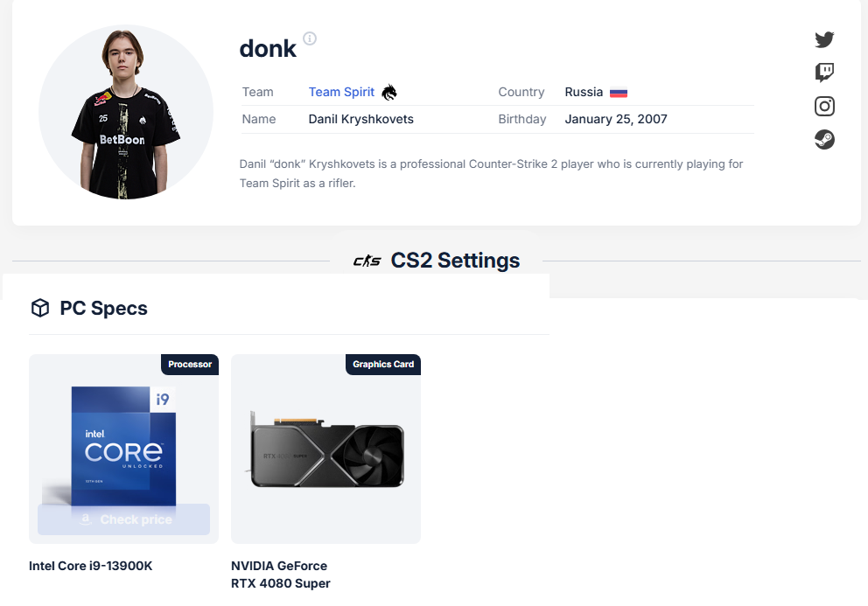Open donk's Instagram profile icon
Screen dimensions: 868x606
[824, 107]
